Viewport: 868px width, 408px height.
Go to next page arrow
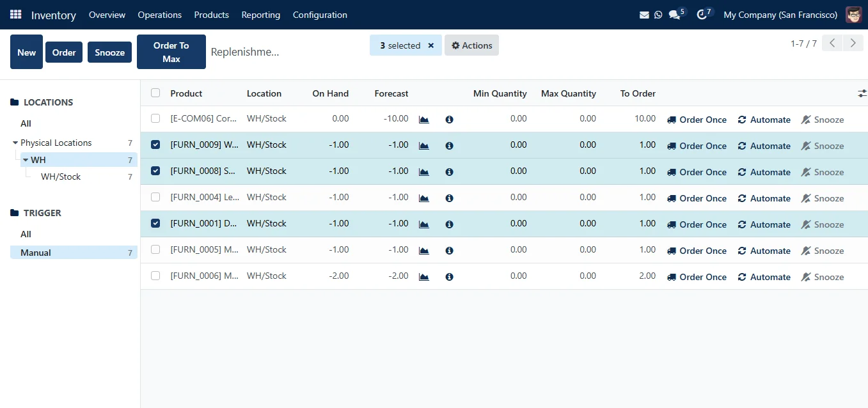(853, 43)
